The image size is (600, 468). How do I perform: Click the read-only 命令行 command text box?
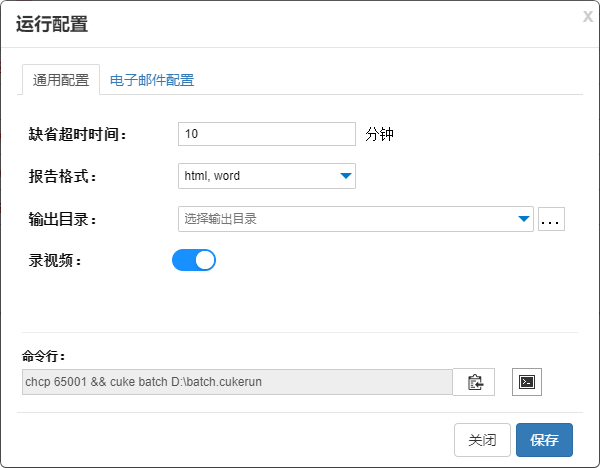[237, 382]
